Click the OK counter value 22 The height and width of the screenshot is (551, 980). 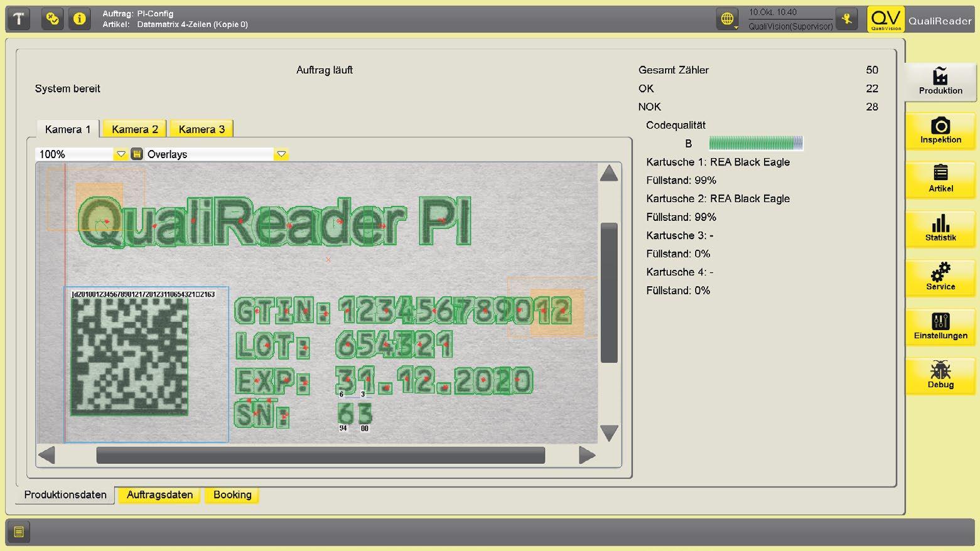pos(872,88)
